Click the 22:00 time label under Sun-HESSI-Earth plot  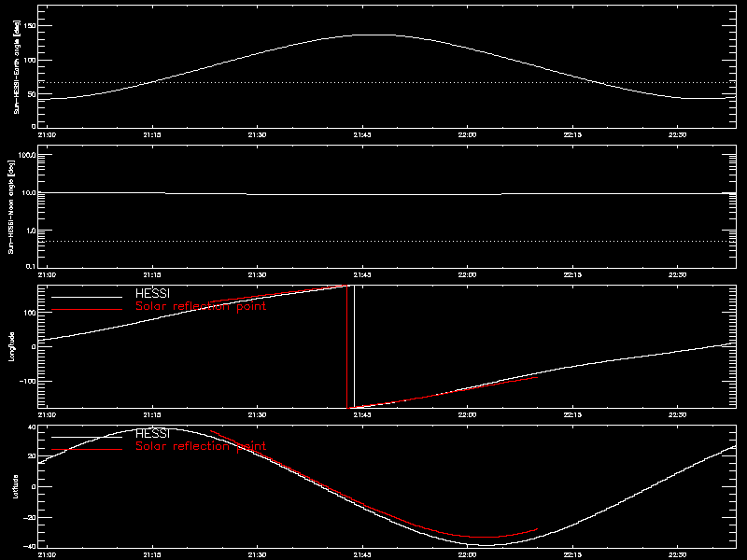pyautogui.click(x=468, y=135)
